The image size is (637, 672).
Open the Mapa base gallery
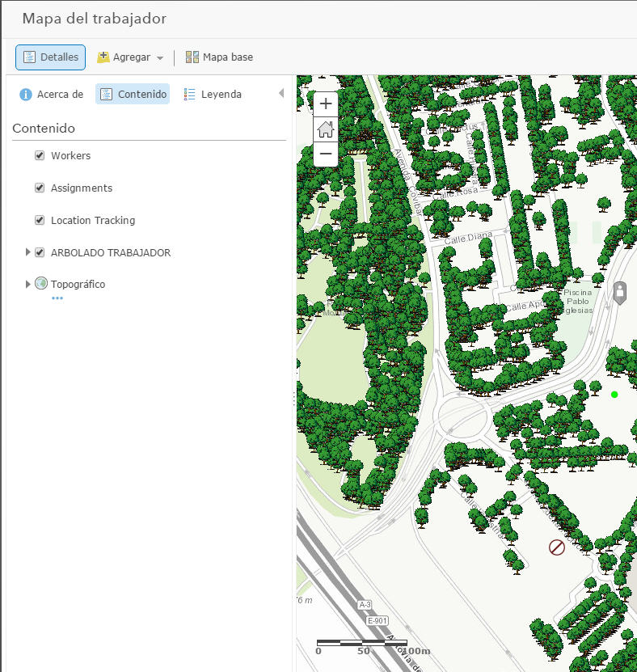tap(219, 57)
